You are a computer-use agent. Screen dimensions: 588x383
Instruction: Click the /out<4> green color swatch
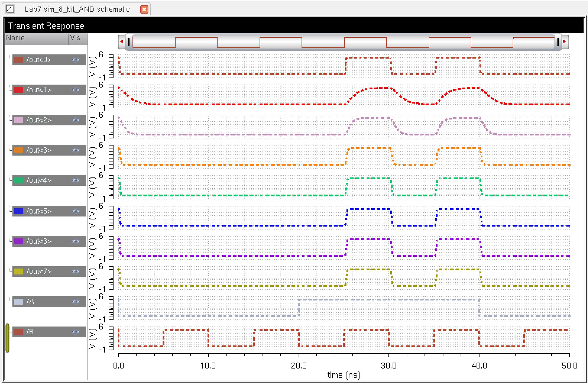(19, 180)
